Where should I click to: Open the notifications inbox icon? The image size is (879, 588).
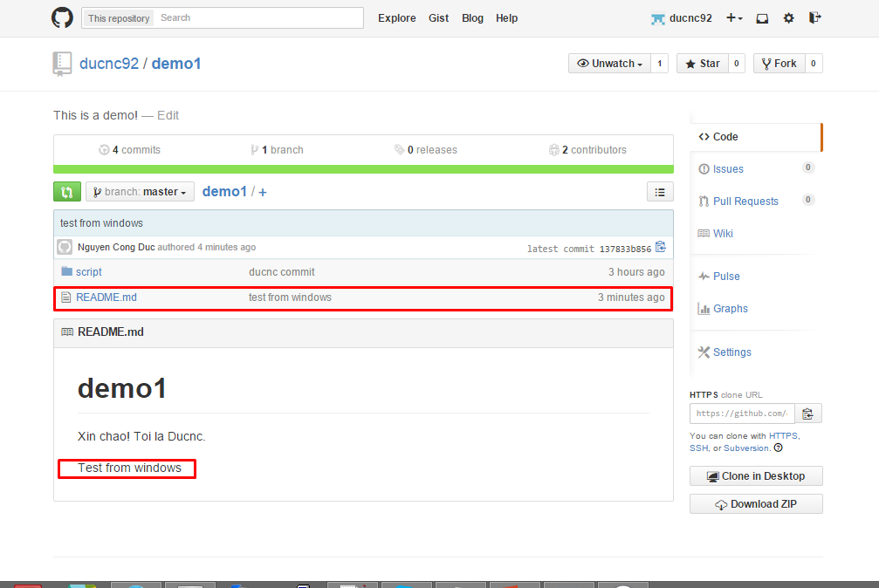(x=762, y=18)
